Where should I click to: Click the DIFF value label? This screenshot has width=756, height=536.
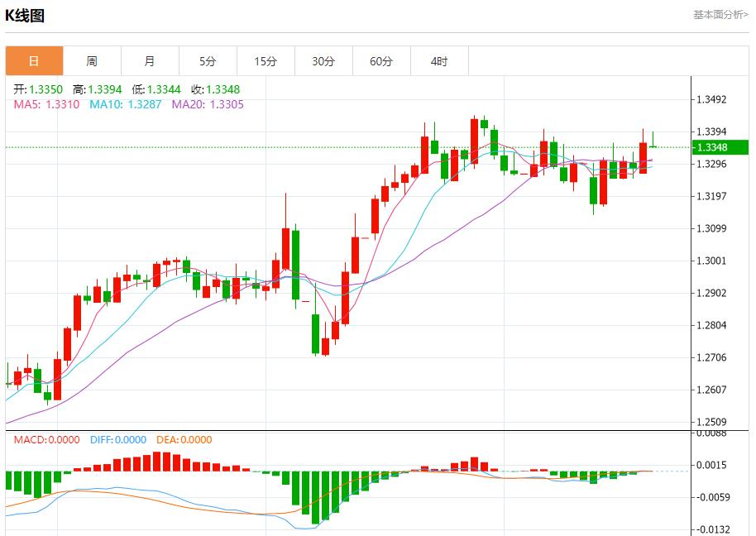117,440
